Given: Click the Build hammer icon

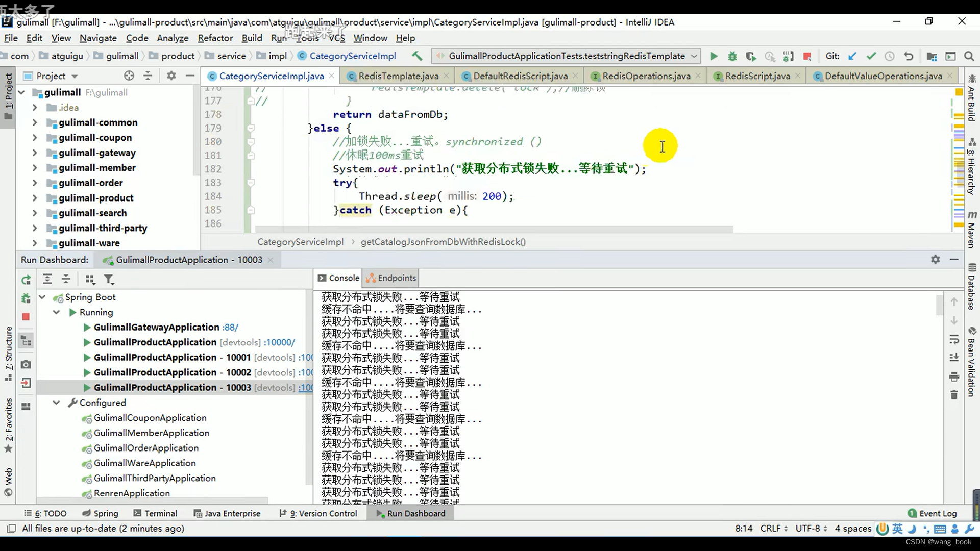Looking at the screenshot, I should (417, 56).
